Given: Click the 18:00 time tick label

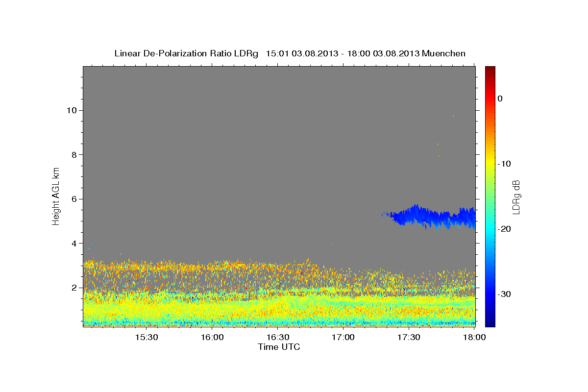Looking at the screenshot, I should [x=474, y=337].
